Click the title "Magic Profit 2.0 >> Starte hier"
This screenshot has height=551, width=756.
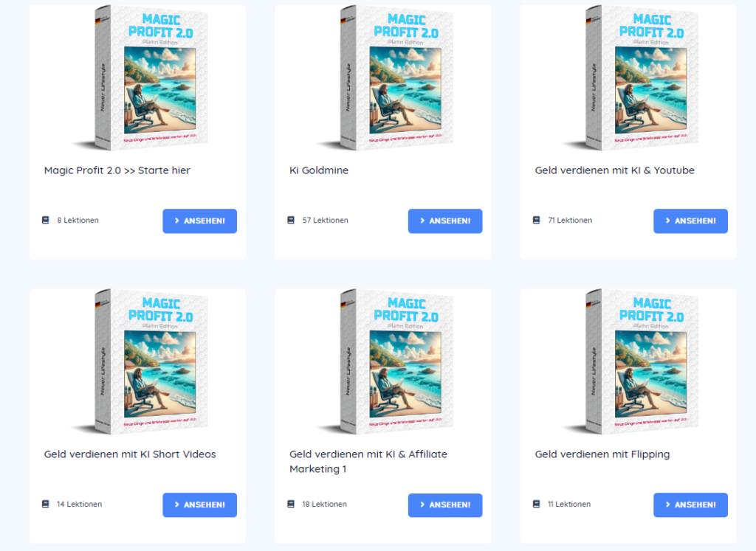tap(117, 170)
